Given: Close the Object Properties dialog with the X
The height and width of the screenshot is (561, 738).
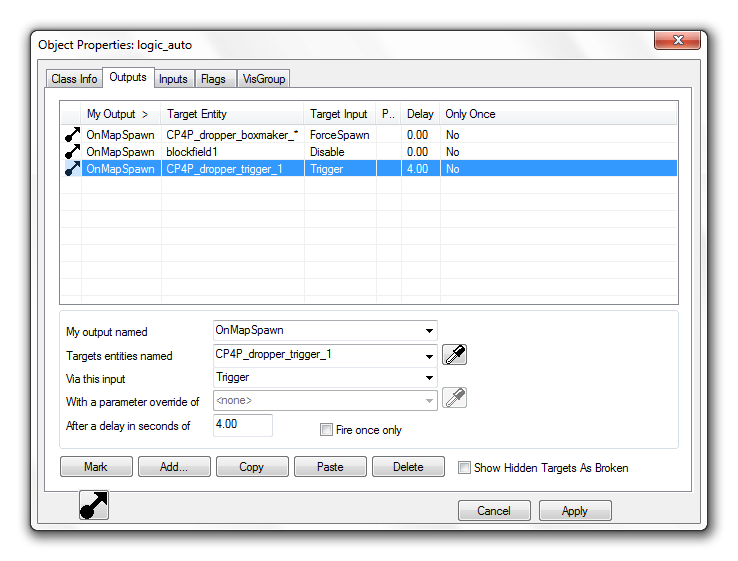Looking at the screenshot, I should point(676,41).
